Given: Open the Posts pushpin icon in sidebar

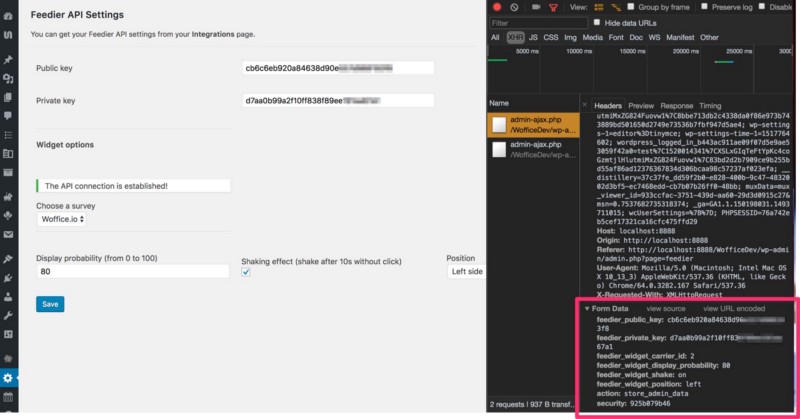Looking at the screenshot, I should point(8,60).
